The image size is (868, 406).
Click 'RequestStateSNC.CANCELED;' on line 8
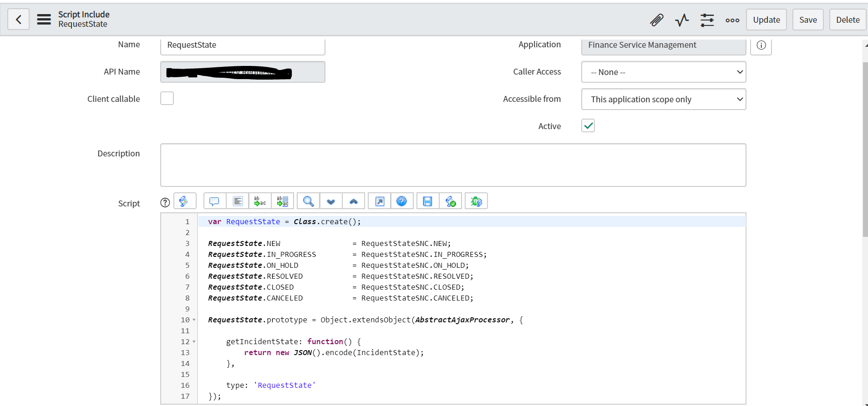(x=417, y=298)
